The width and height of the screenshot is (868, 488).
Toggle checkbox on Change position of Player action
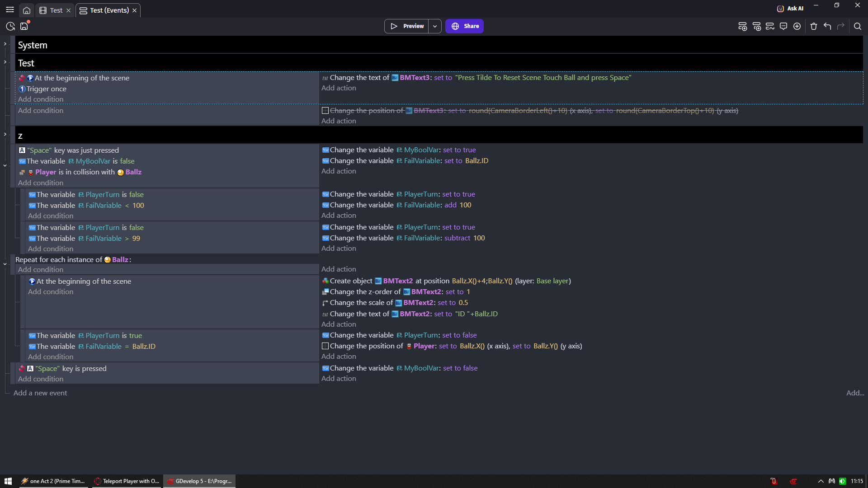(325, 346)
